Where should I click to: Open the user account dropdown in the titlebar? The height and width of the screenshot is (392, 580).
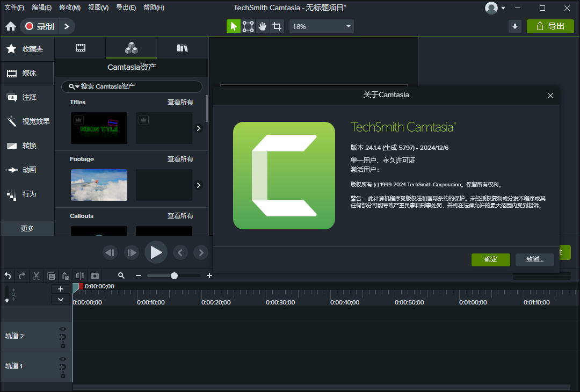pos(496,8)
